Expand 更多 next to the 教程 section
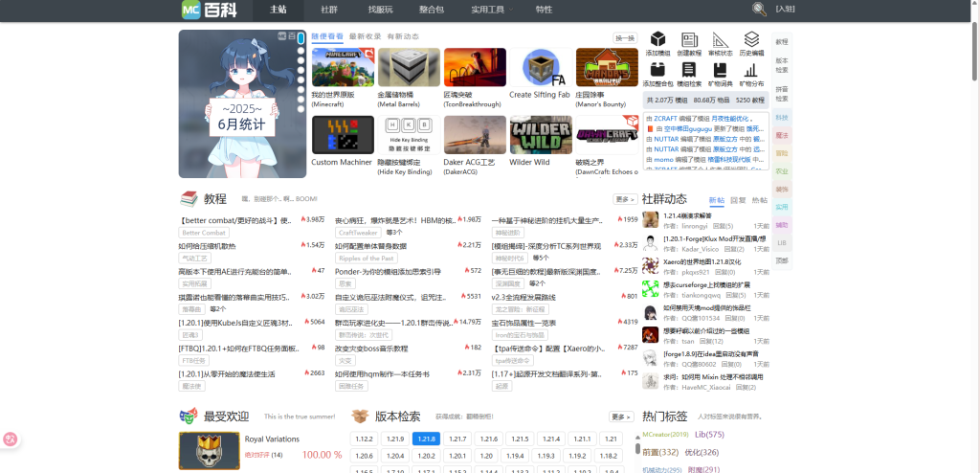 tap(624, 199)
